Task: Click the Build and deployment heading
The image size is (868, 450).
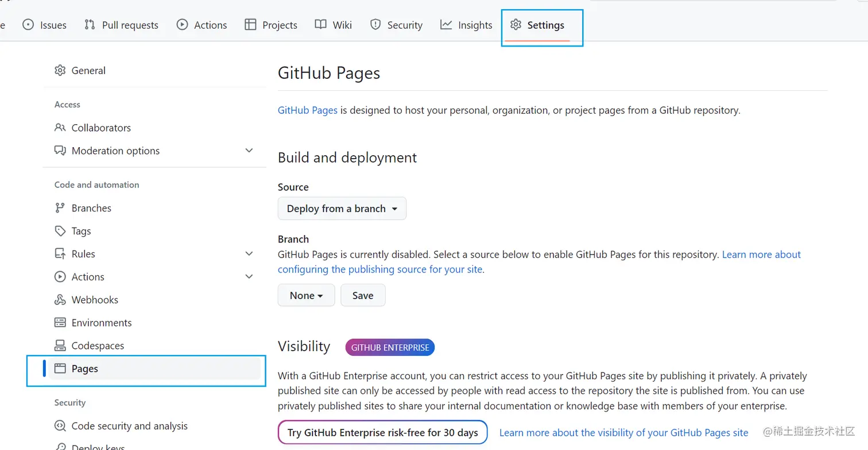Action: coord(347,157)
